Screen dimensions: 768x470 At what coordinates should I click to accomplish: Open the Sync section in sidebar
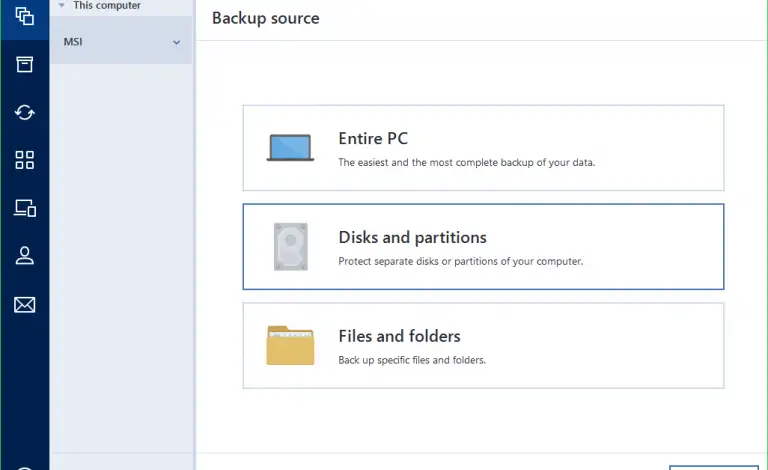[x=24, y=112]
